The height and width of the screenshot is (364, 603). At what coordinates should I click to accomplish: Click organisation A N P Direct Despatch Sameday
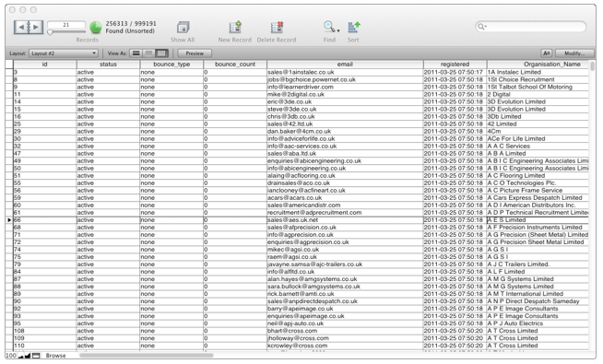coord(538,301)
